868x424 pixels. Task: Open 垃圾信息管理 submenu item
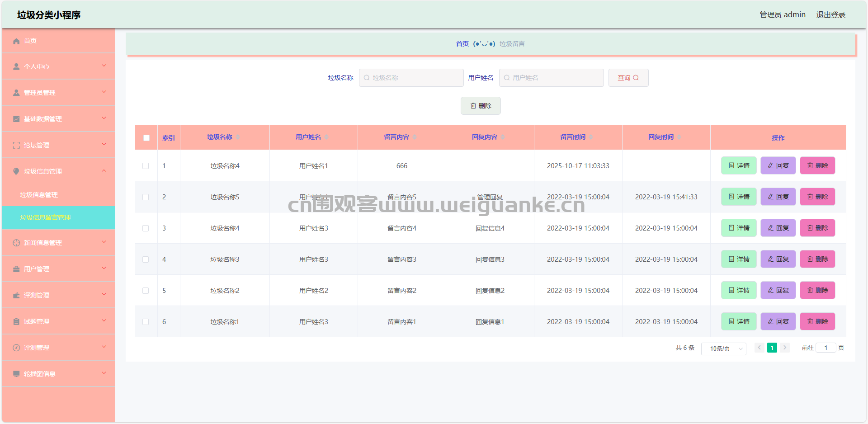(x=39, y=195)
